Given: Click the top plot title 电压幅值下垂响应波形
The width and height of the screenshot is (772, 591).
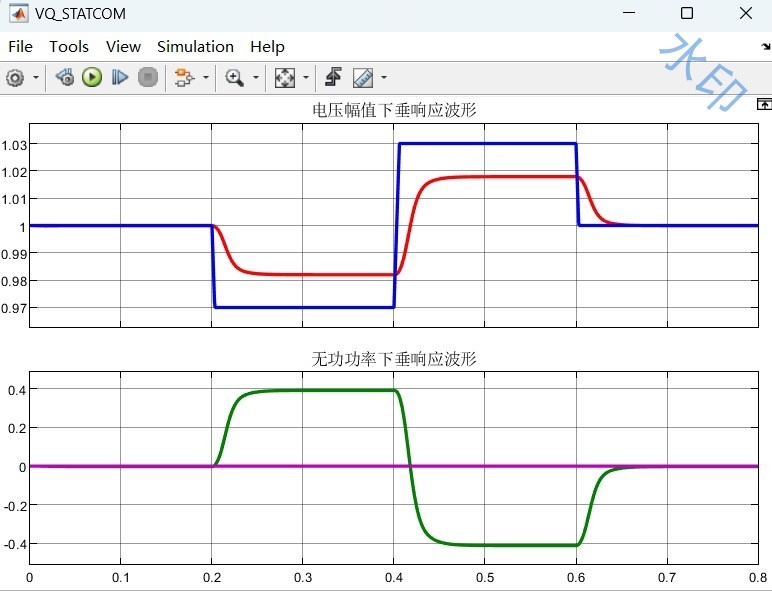Looking at the screenshot, I should [394, 110].
